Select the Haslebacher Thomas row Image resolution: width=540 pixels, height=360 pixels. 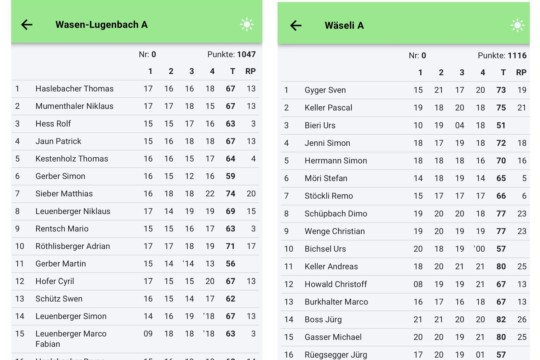(136, 89)
